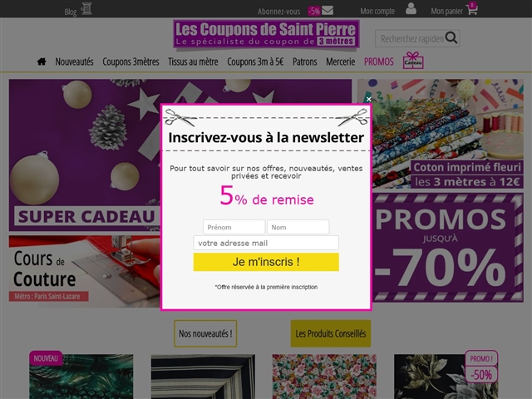
Task: Open the Cours de Couture banner
Action: 84,272
